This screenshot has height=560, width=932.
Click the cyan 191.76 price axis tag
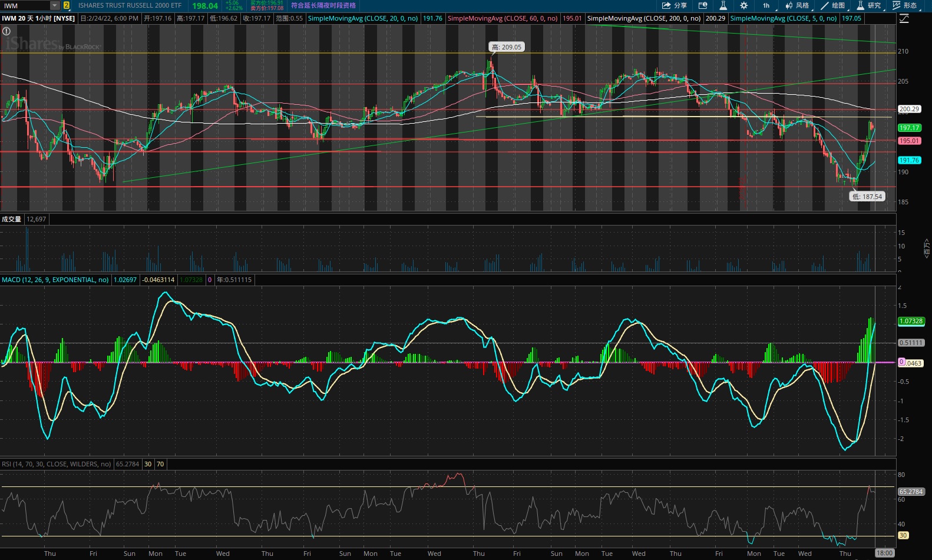pyautogui.click(x=909, y=160)
